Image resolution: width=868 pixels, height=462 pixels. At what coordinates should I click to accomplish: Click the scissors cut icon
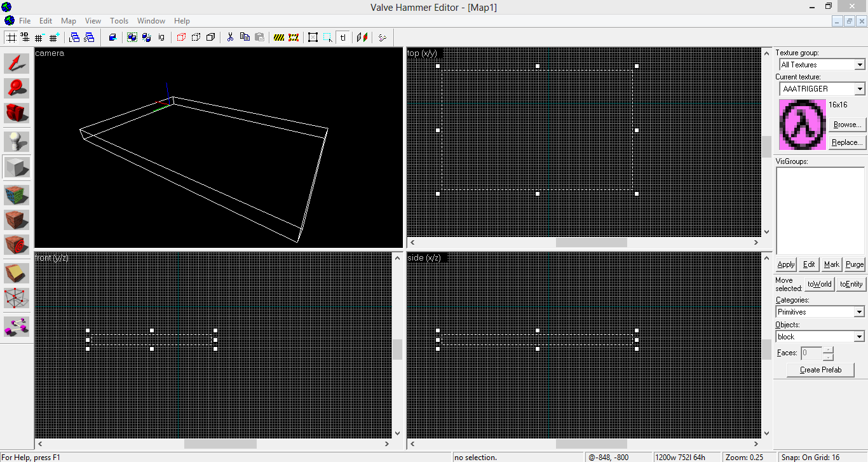(230, 37)
